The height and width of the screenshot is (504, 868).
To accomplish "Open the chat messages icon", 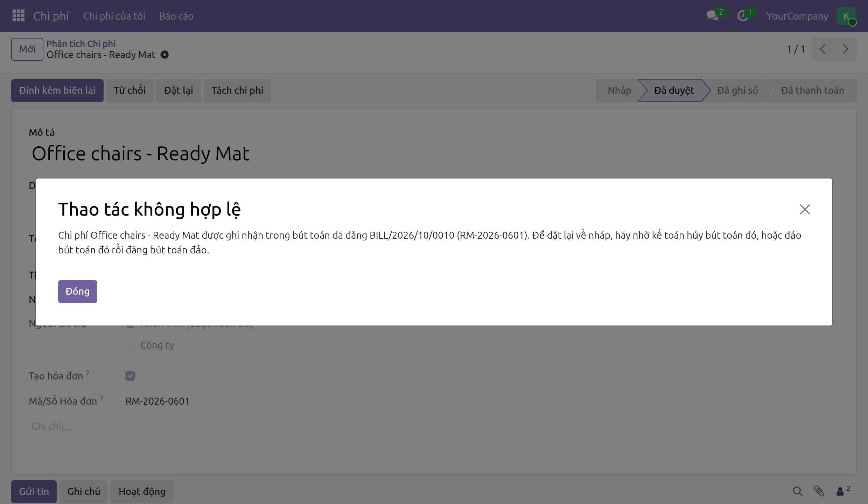I will click(713, 16).
